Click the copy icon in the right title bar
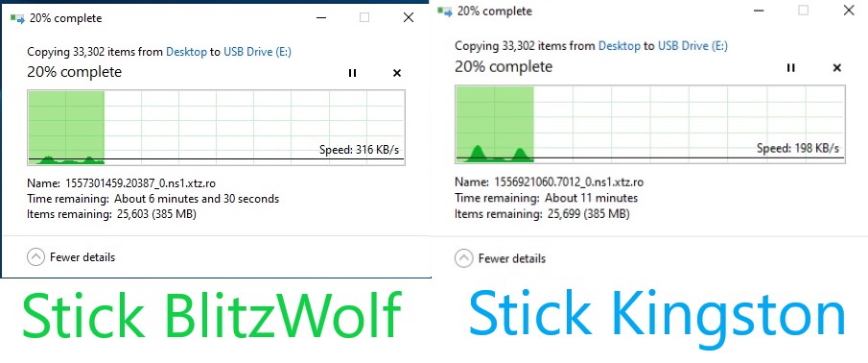Screen dimensions: 868x363 pyautogui.click(x=445, y=12)
